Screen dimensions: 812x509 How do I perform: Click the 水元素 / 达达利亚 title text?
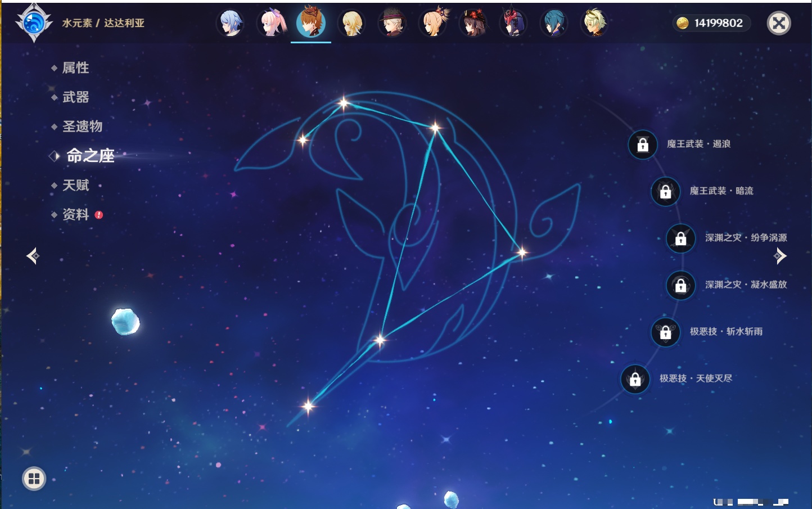[x=103, y=23]
